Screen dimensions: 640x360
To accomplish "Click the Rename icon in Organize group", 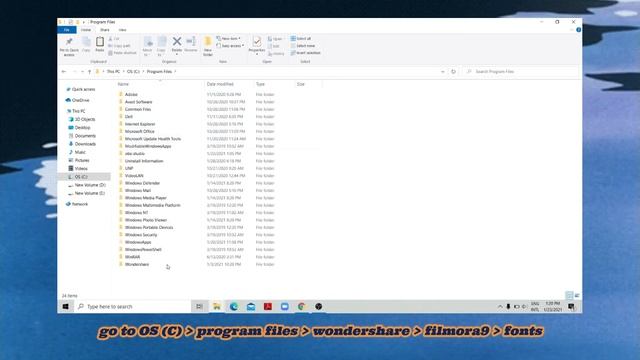I will (x=191, y=41).
